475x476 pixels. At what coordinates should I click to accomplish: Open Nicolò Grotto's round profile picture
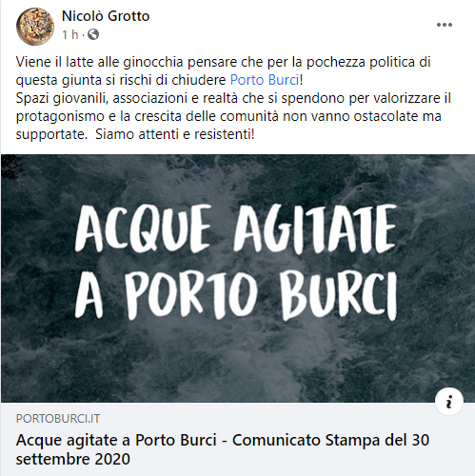(35, 27)
